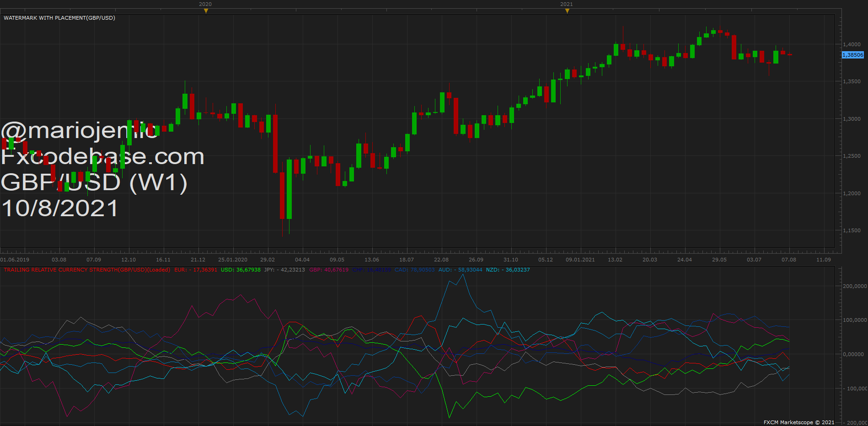Click the 'WATERMARK WITH PLACEMENT(GBP/USD)' chart label

(x=59, y=18)
